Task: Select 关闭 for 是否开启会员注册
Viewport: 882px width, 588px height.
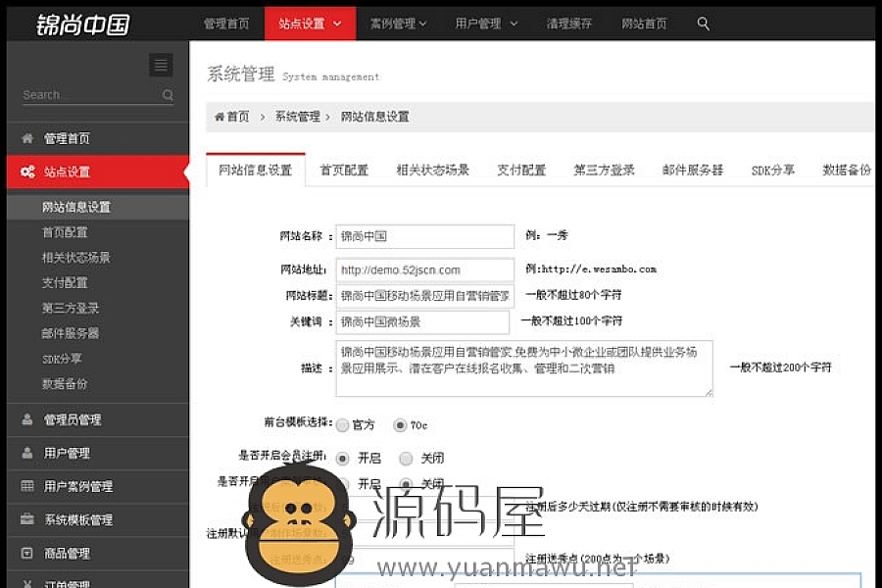Action: (406, 459)
